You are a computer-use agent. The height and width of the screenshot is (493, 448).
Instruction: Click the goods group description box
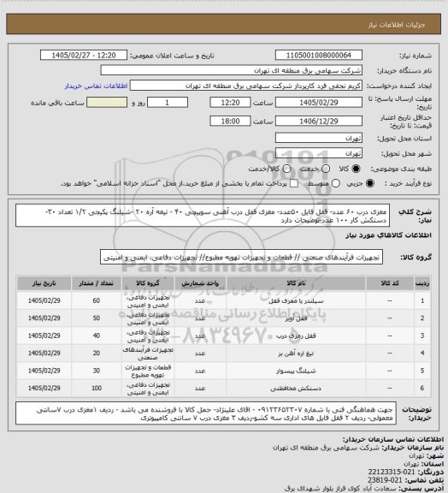[x=241, y=258]
